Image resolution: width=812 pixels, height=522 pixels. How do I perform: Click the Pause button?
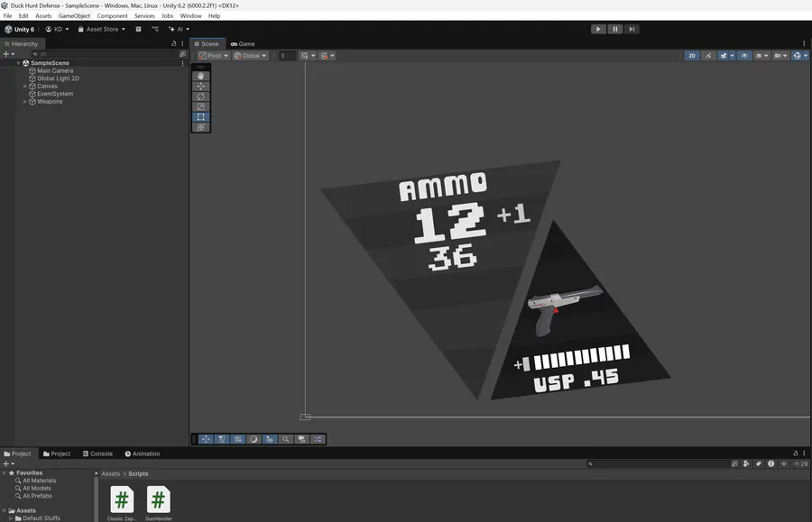tap(614, 29)
